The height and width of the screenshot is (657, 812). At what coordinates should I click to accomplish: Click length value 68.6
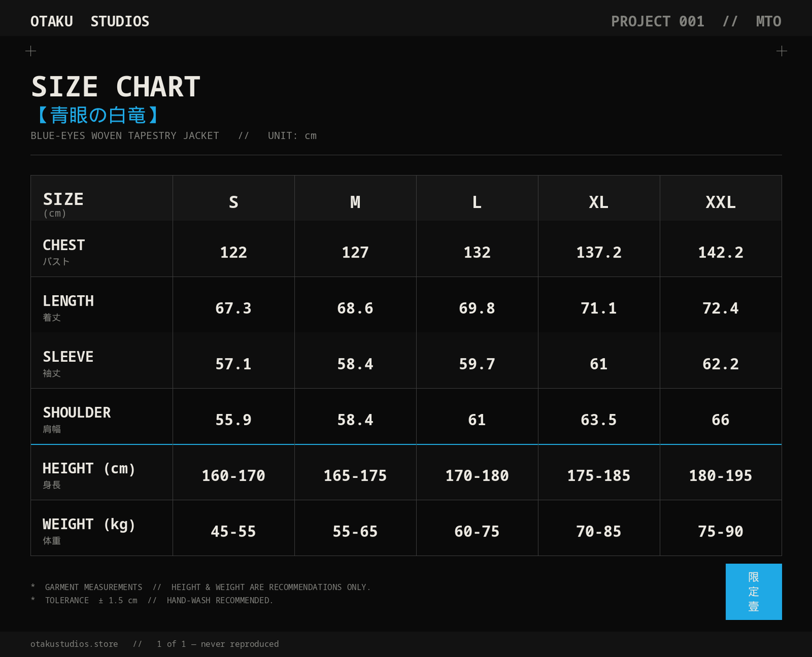tap(356, 308)
